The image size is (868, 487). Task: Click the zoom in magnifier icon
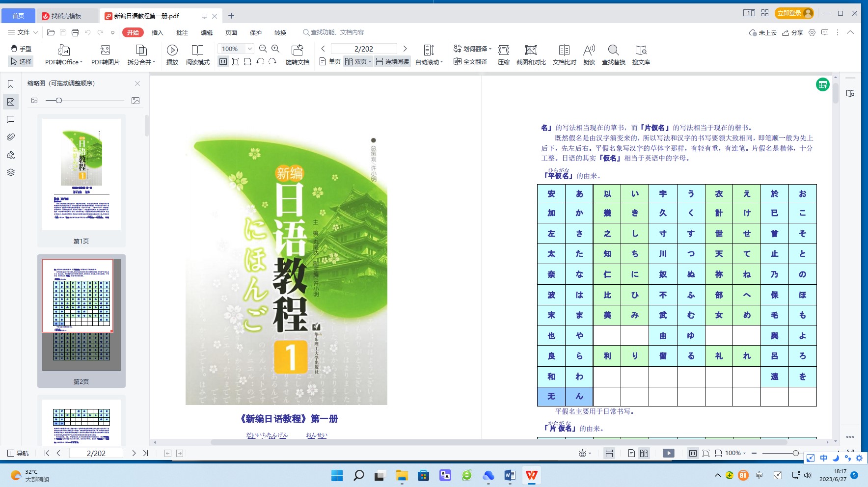275,49
